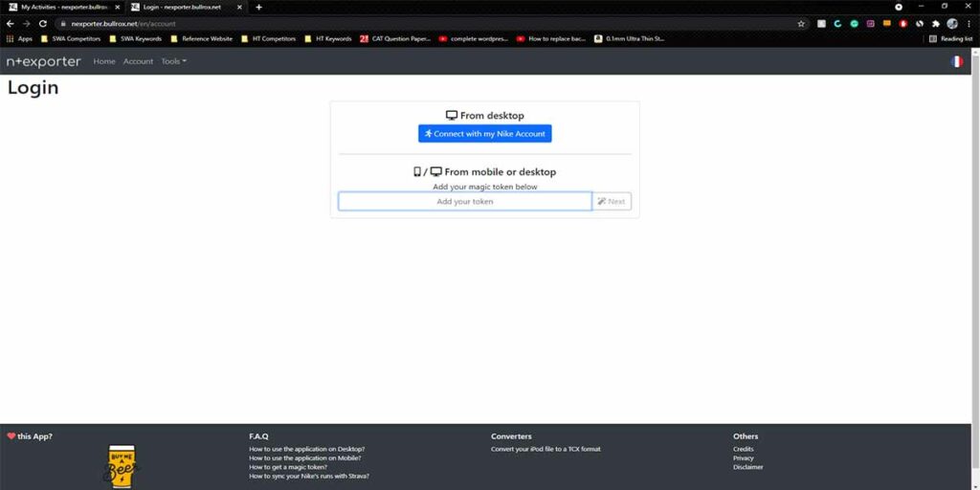Image resolution: width=980 pixels, height=490 pixels.
Task: Open the Chrome three-dot menu
Action: (969, 23)
